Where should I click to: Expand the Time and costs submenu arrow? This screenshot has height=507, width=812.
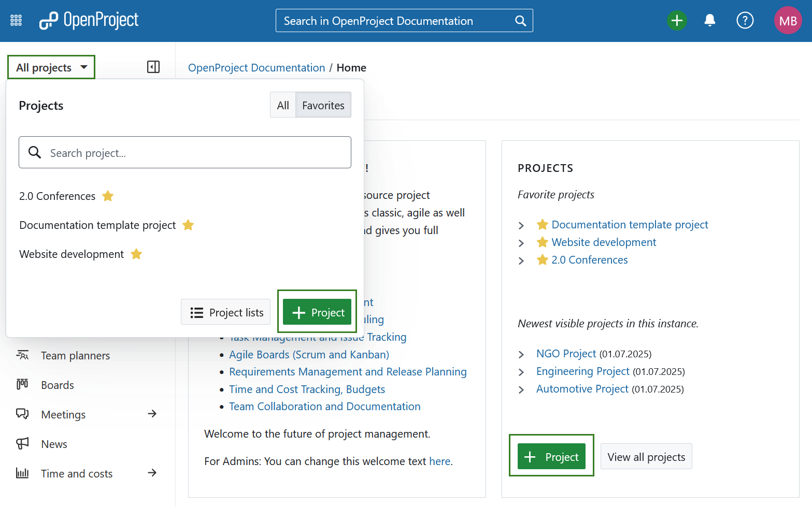tap(152, 473)
